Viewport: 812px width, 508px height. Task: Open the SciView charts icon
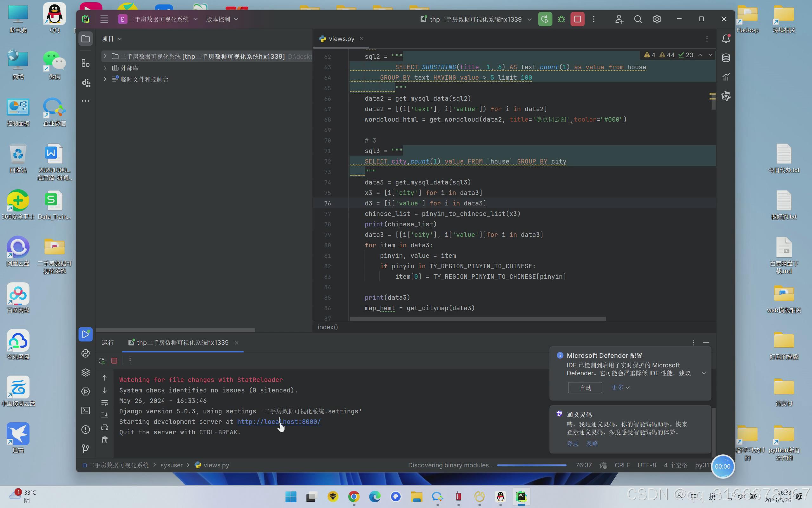pyautogui.click(x=726, y=77)
